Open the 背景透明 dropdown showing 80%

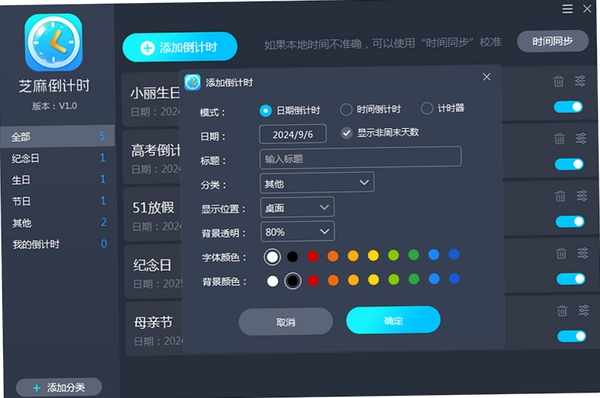coord(297,232)
